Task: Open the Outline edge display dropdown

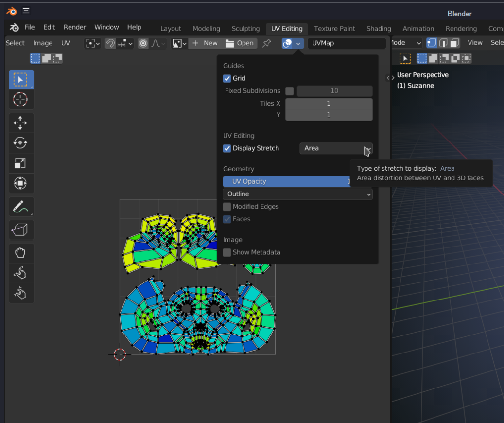Action: point(297,194)
